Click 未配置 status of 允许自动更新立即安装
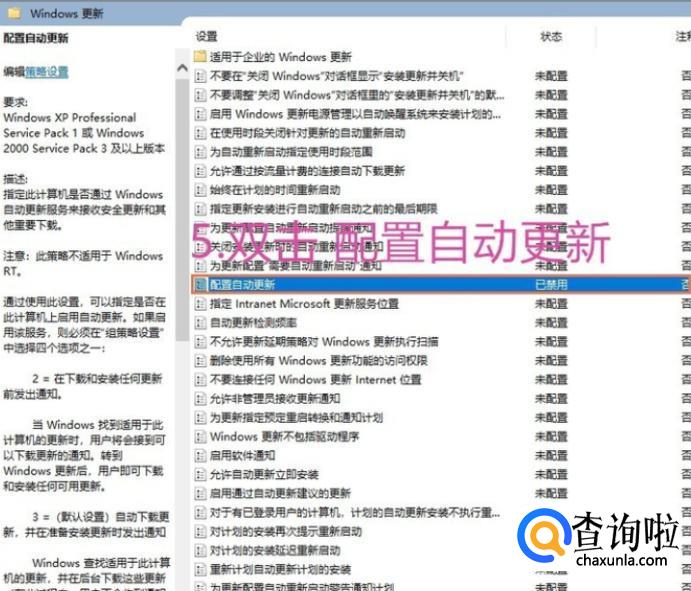The image size is (691, 591). (x=551, y=475)
